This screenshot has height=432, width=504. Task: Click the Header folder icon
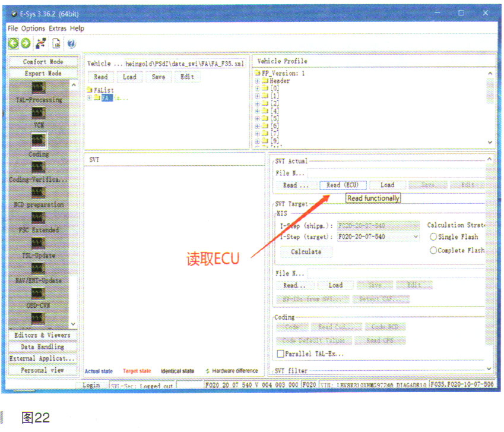point(265,81)
